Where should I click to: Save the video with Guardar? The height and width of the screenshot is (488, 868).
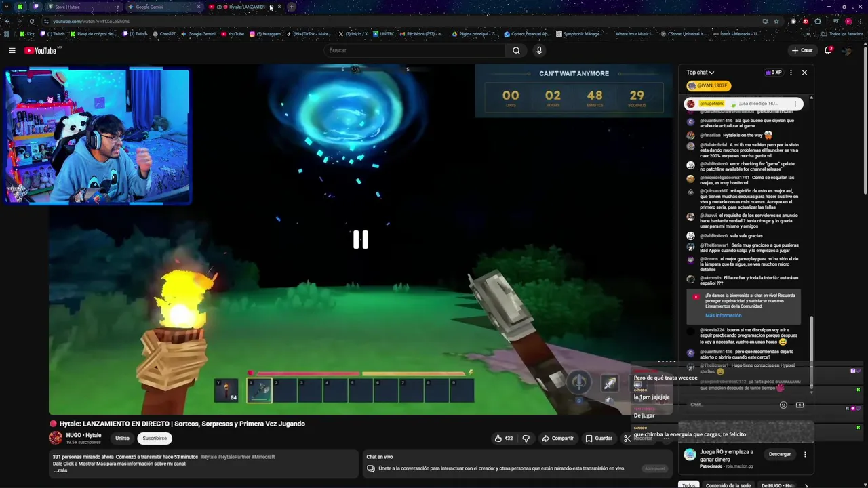[599, 439]
